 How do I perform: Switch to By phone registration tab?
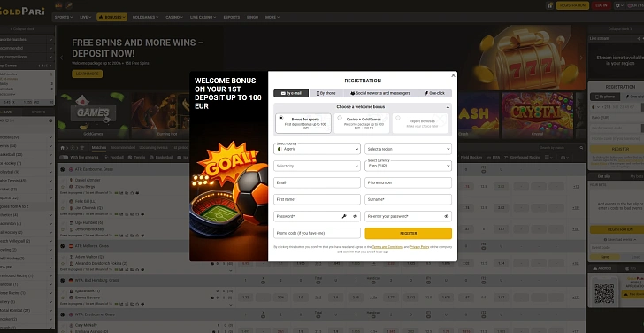(x=326, y=93)
